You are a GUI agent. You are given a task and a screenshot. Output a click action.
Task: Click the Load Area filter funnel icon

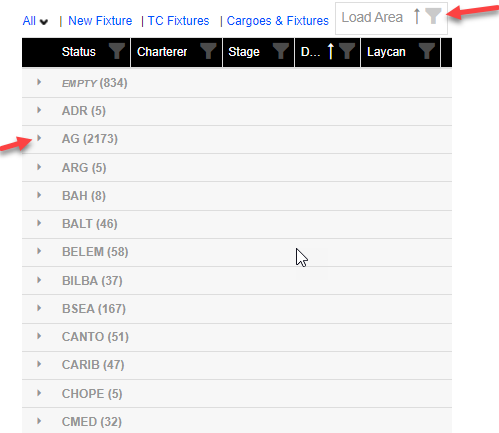pos(433,16)
